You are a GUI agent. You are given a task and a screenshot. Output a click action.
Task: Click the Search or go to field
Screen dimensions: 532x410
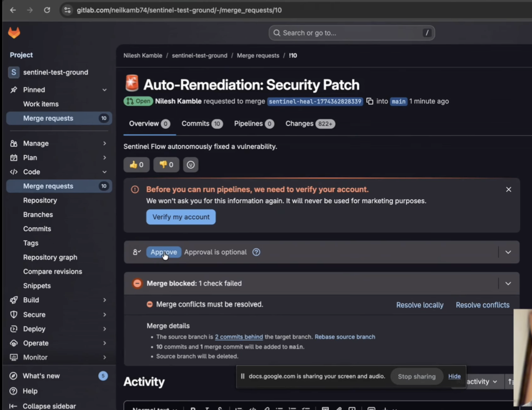(x=351, y=33)
